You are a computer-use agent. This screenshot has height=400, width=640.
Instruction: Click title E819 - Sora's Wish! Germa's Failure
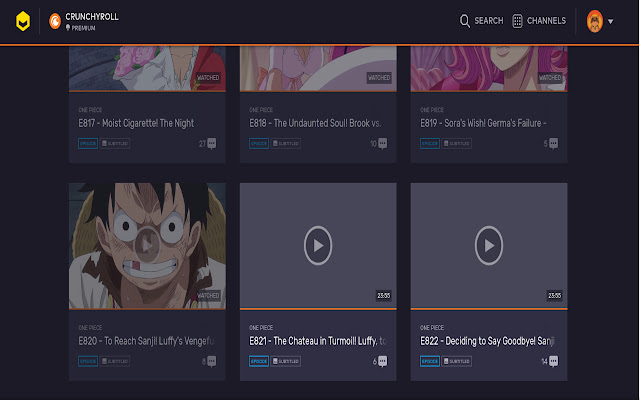pos(483,123)
